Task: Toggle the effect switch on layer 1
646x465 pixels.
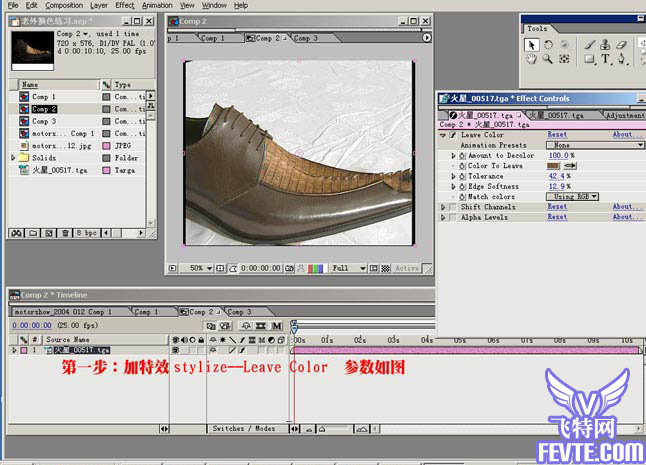Action: tap(242, 350)
